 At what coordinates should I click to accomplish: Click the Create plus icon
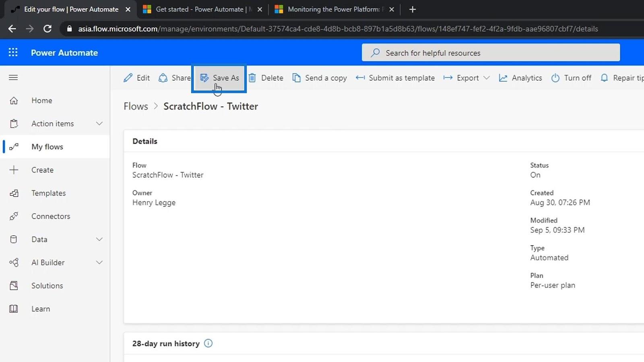click(x=14, y=170)
